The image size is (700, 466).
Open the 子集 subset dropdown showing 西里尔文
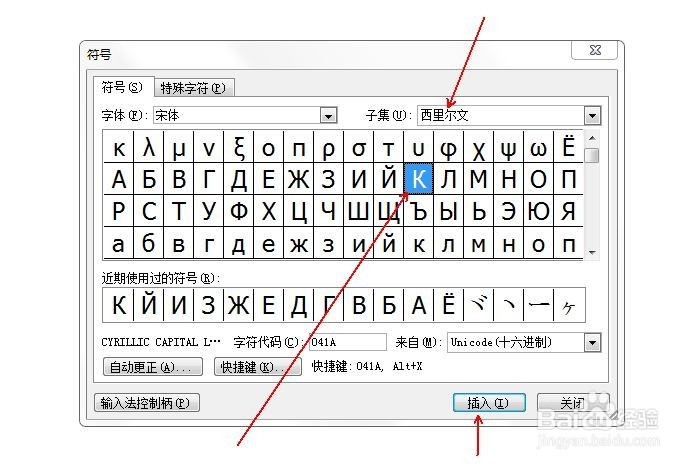click(x=592, y=116)
